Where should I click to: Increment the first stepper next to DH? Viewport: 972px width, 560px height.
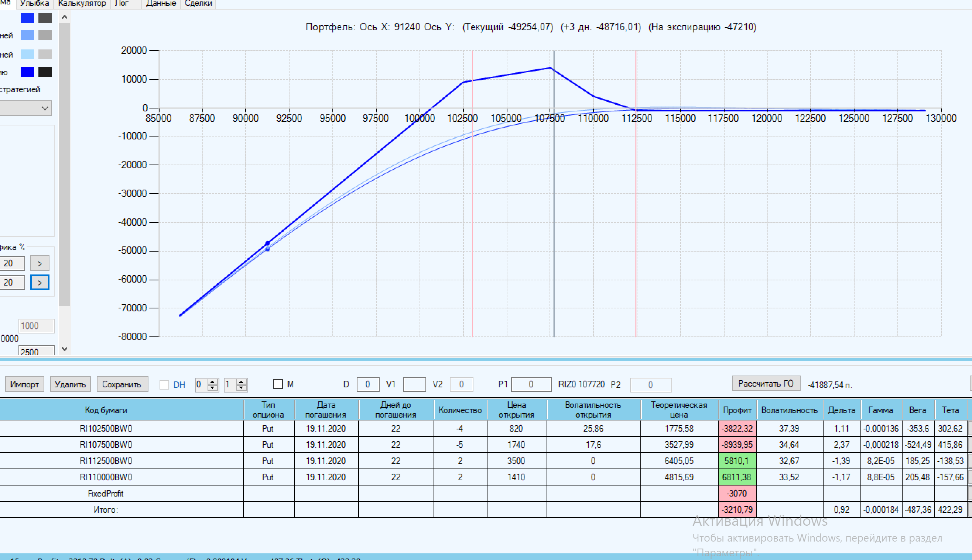(212, 381)
